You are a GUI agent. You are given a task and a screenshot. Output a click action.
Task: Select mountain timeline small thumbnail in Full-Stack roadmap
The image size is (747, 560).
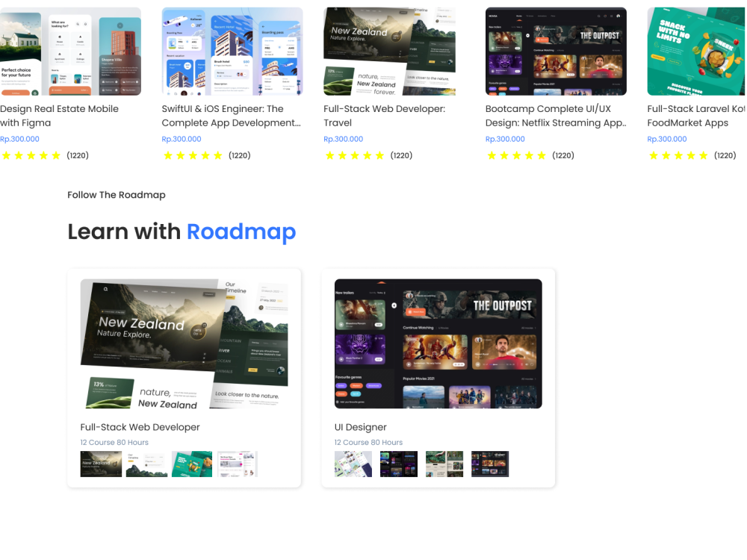click(x=146, y=464)
